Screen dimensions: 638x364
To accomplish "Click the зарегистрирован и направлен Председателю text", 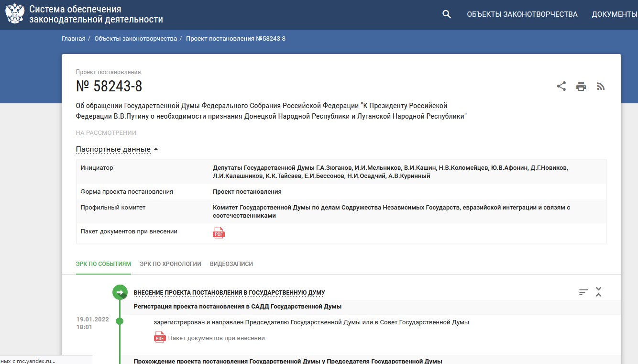I will click(x=311, y=322).
